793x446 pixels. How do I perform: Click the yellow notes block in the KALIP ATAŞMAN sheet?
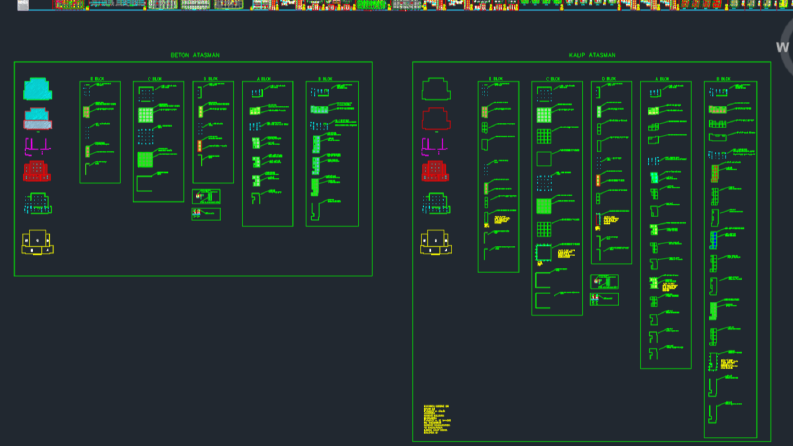437,419
